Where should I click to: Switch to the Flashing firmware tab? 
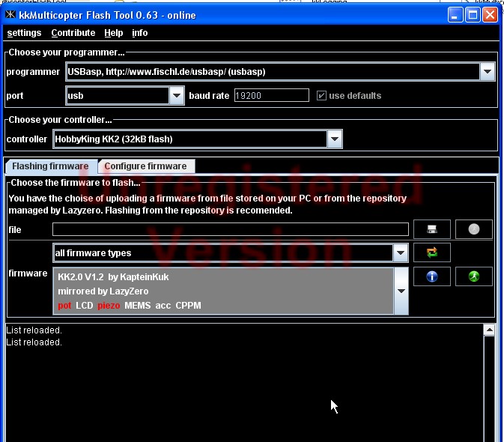coord(50,166)
